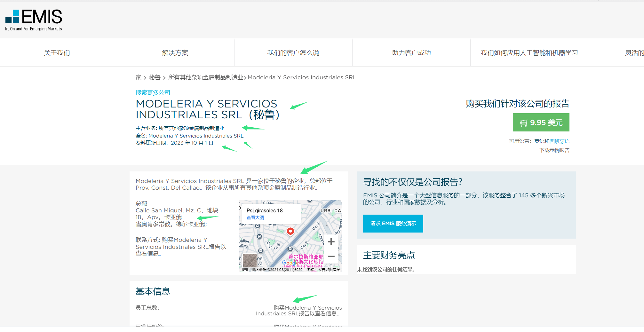Zoom out on the map
The height and width of the screenshot is (332, 644).
[331, 257]
